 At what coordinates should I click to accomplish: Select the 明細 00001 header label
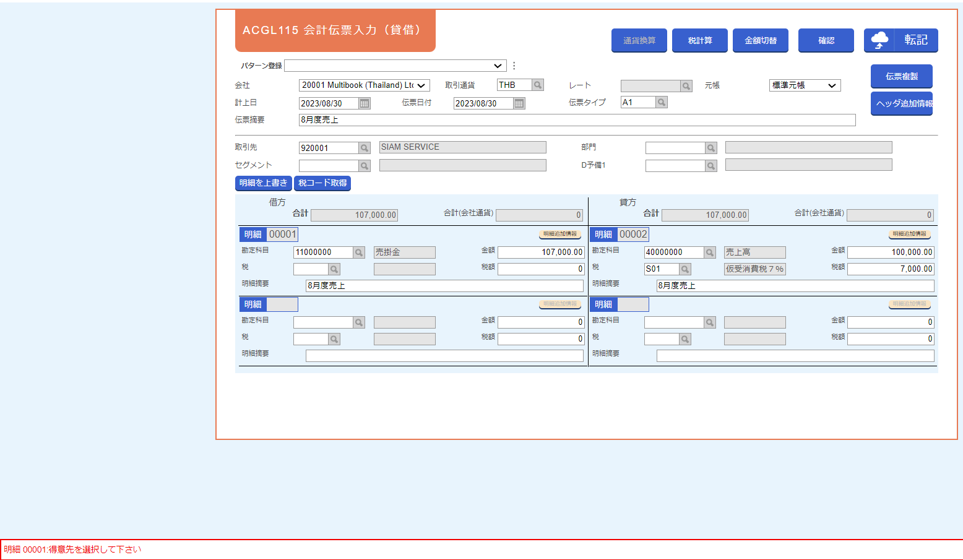click(x=269, y=235)
